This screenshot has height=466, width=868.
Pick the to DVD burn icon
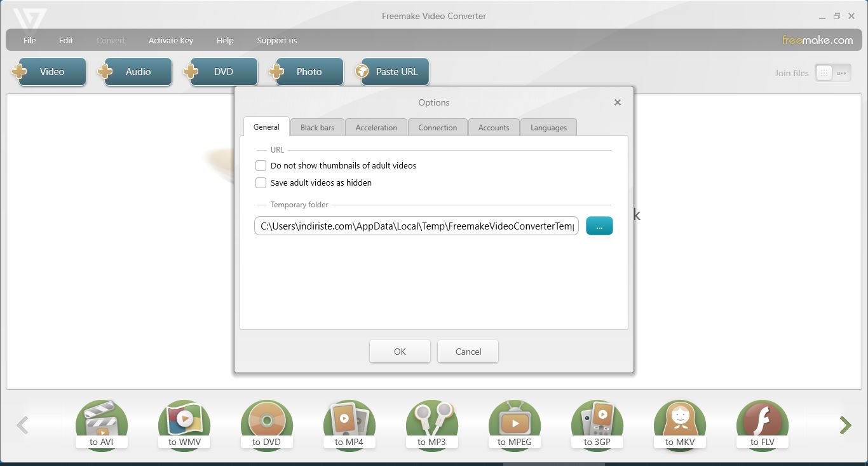(x=267, y=425)
